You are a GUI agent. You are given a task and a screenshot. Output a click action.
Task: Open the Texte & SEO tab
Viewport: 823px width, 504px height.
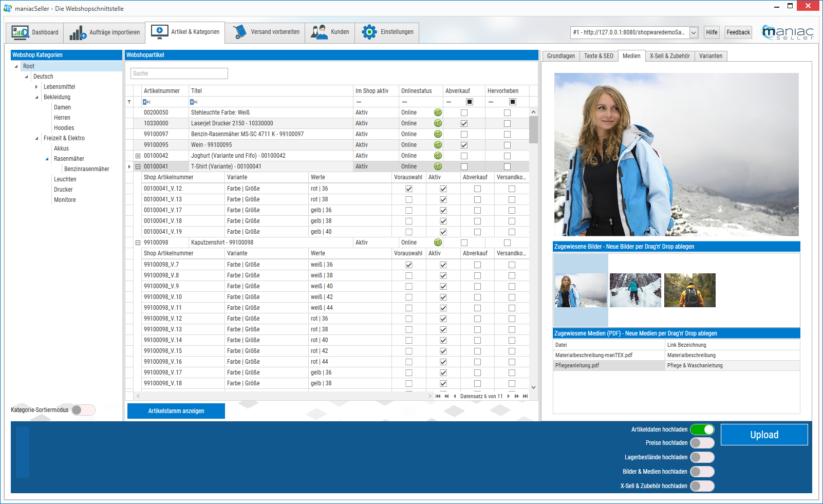598,56
